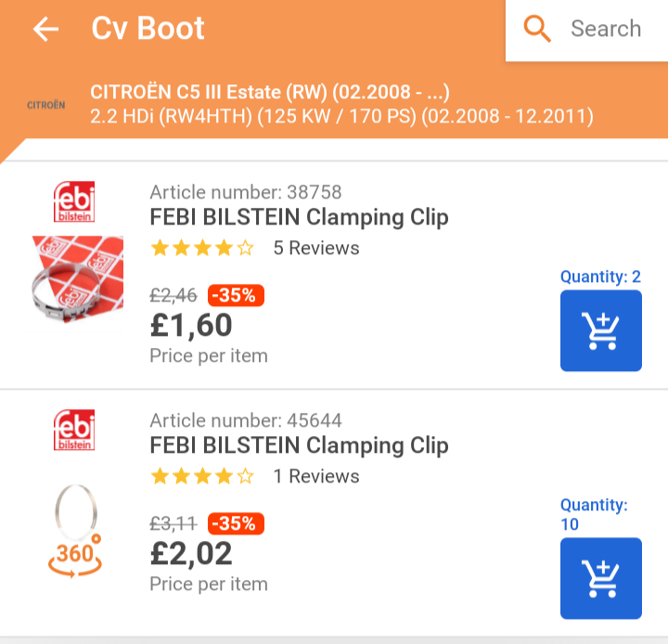The width and height of the screenshot is (668, 644).
Task: Open the Search field
Action: (x=586, y=31)
